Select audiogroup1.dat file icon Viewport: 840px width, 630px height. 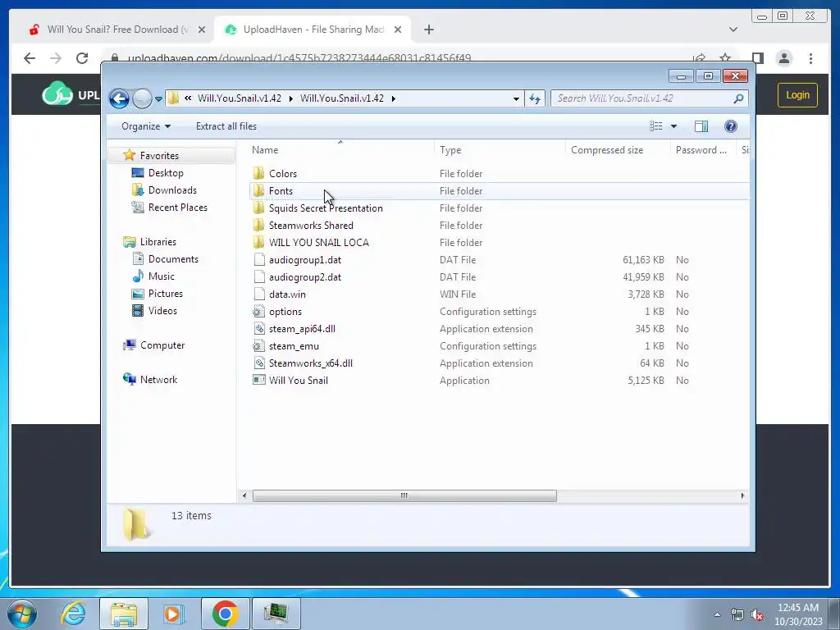click(x=258, y=260)
